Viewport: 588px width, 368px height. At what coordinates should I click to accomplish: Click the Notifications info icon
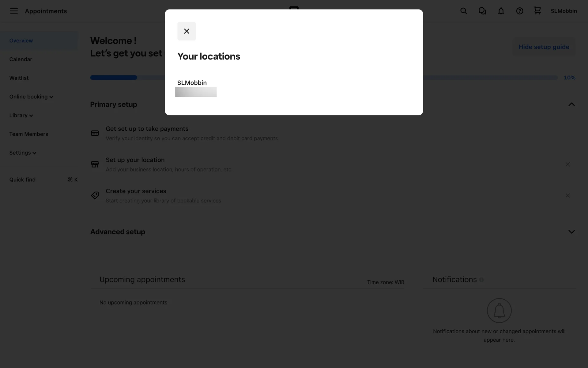481,280
